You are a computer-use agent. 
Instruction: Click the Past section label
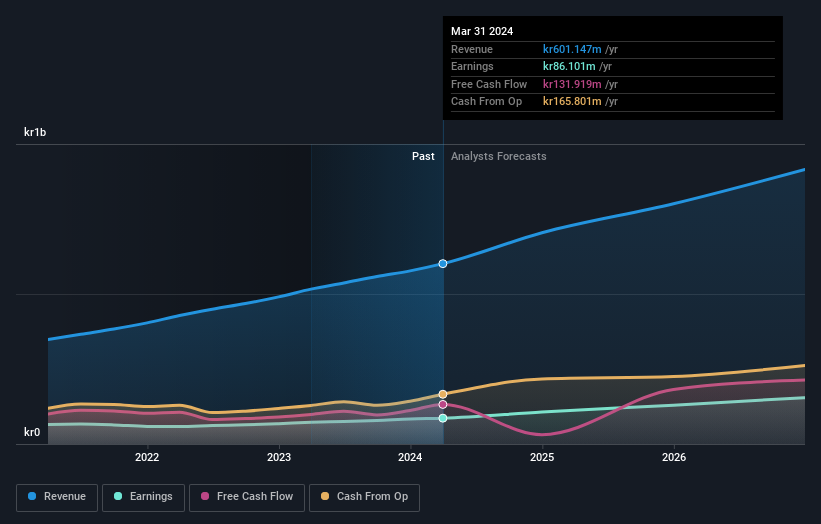tap(423, 157)
